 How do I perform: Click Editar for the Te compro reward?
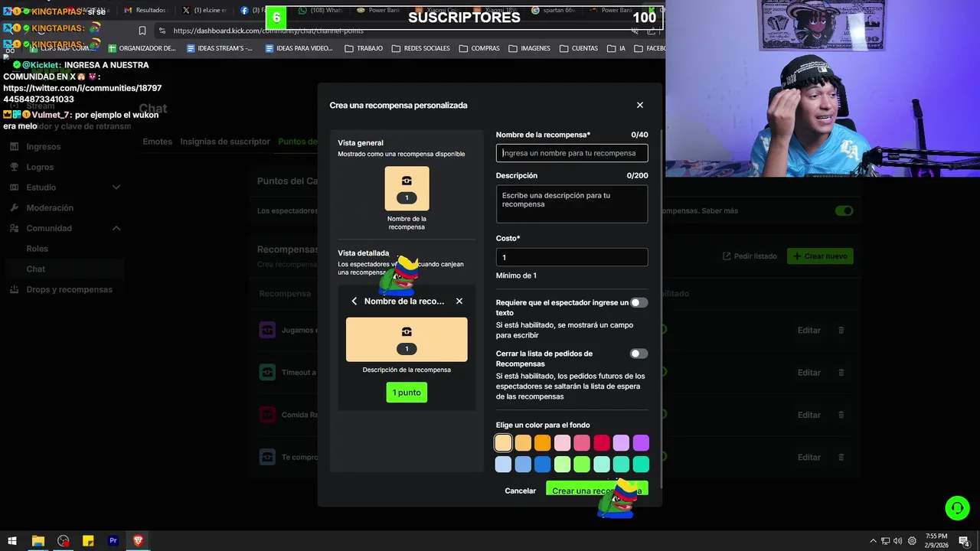pyautogui.click(x=809, y=457)
